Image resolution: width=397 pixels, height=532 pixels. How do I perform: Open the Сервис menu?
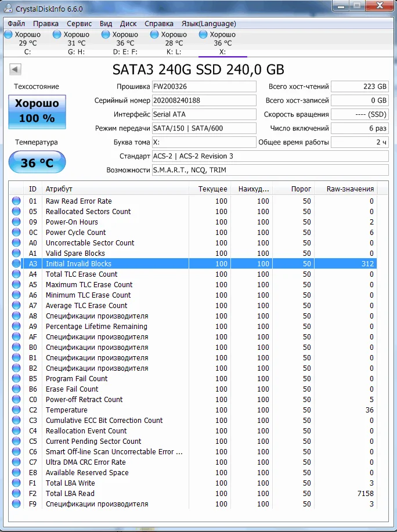79,23
